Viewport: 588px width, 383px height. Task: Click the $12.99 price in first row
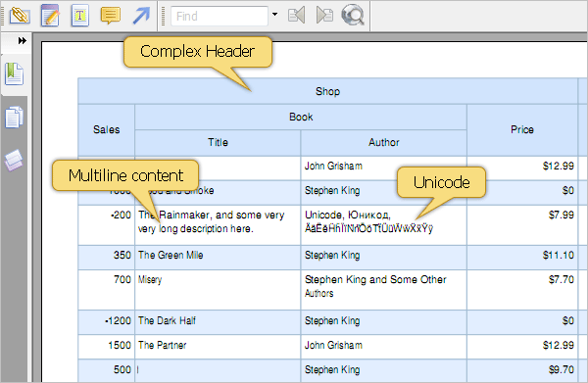558,166
